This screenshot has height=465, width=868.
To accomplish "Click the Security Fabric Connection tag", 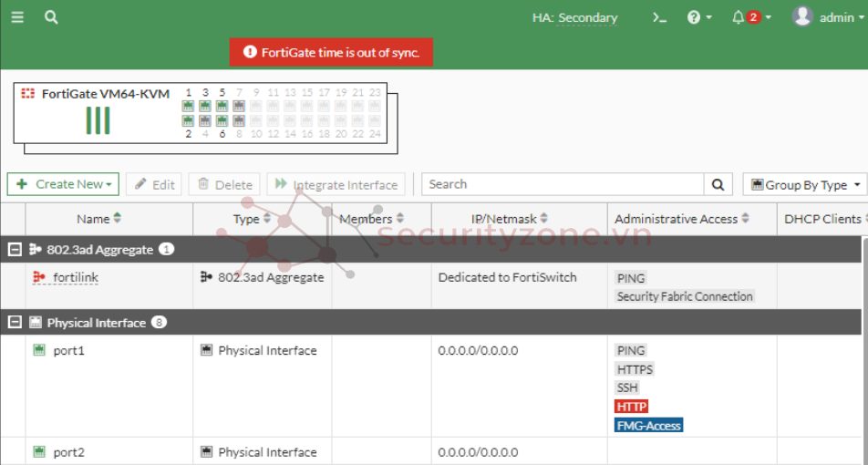I will (x=685, y=296).
